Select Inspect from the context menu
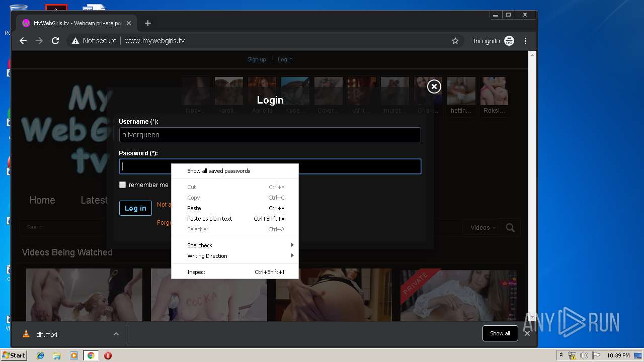644x362 pixels. click(235, 272)
